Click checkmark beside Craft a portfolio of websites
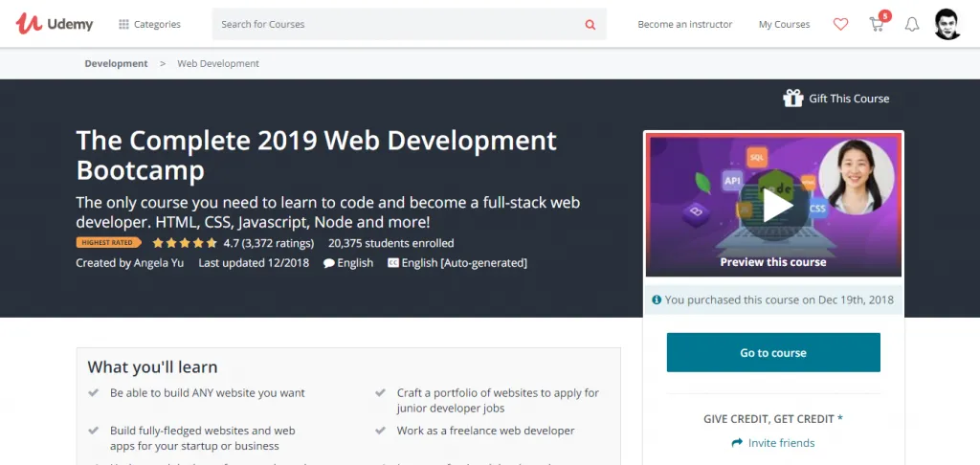The height and width of the screenshot is (465, 980). (380, 392)
